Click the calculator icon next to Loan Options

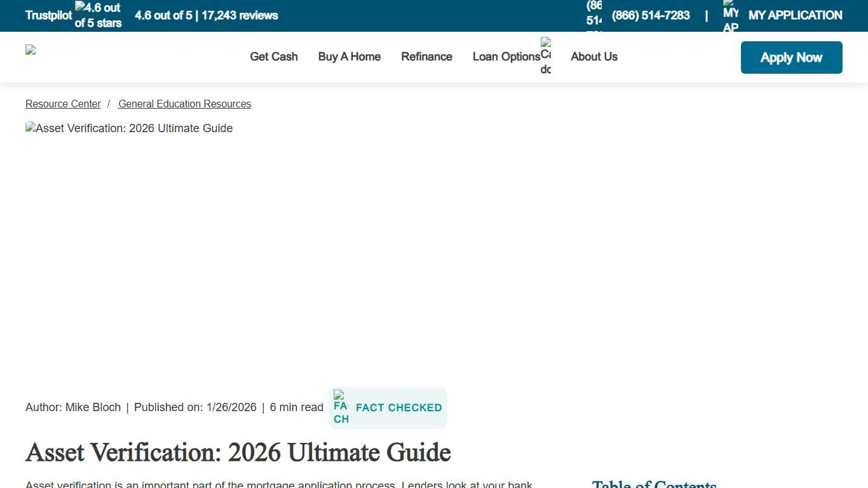click(x=545, y=57)
